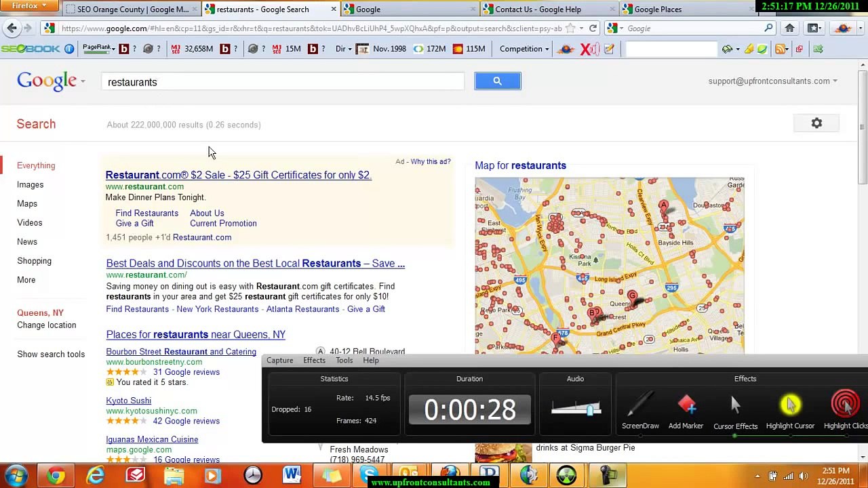The width and height of the screenshot is (868, 488).
Task: Toggle Cursor Effects in recorder
Action: tap(735, 411)
